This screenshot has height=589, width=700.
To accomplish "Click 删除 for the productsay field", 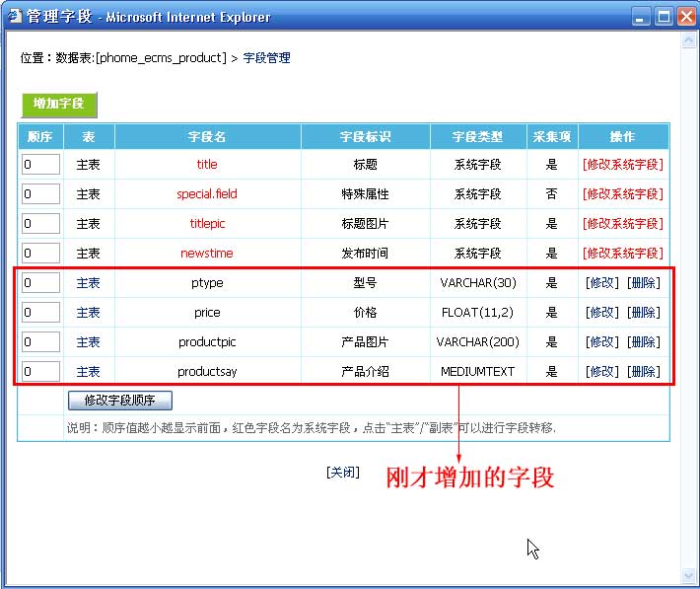I will pyautogui.click(x=644, y=372).
